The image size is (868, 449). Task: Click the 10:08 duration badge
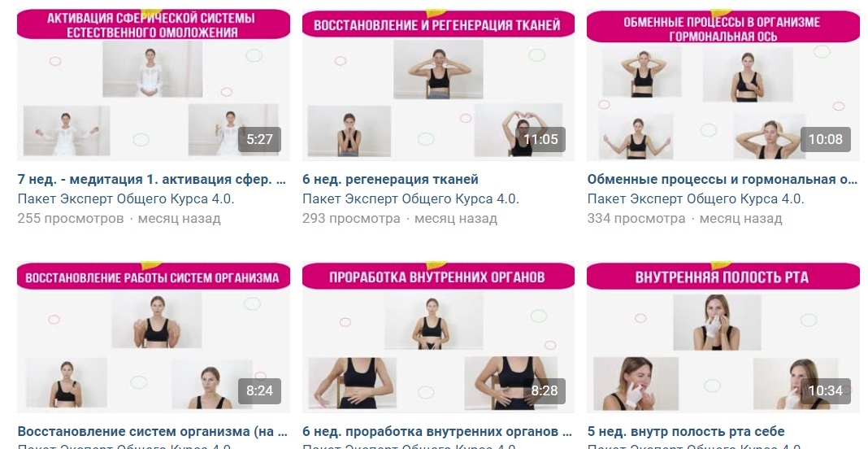pos(826,139)
